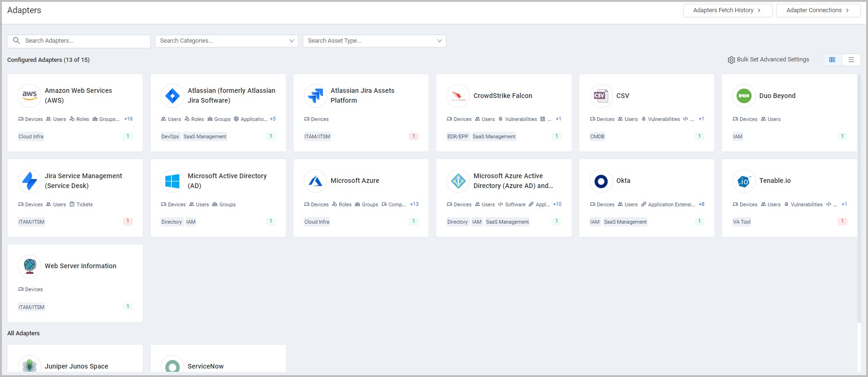Click the Juniper Junos Space logo
Screen dimensions: 868x377
[30, 365]
